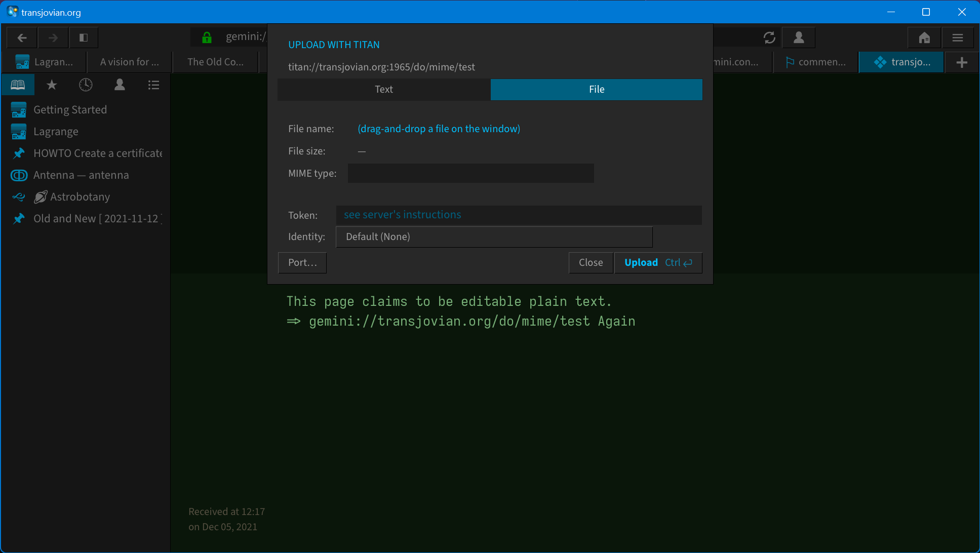Show history clock sidebar tab
The height and width of the screenshot is (553, 980).
coord(86,85)
